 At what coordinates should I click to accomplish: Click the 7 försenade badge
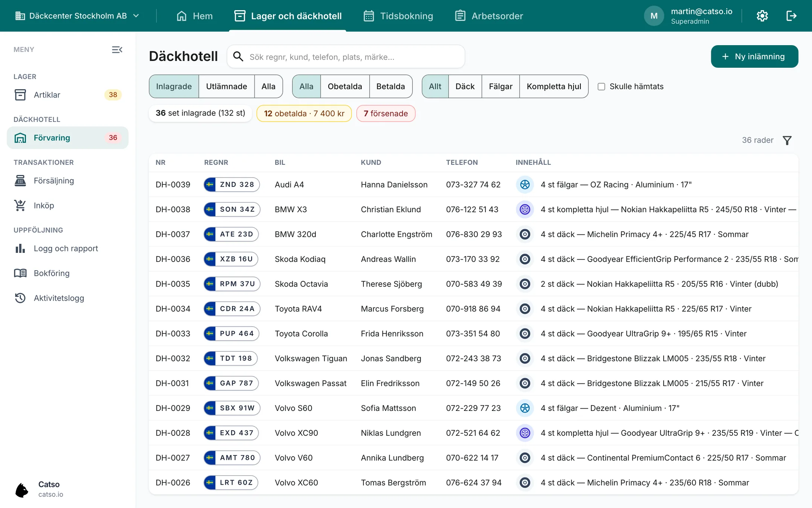386,114
